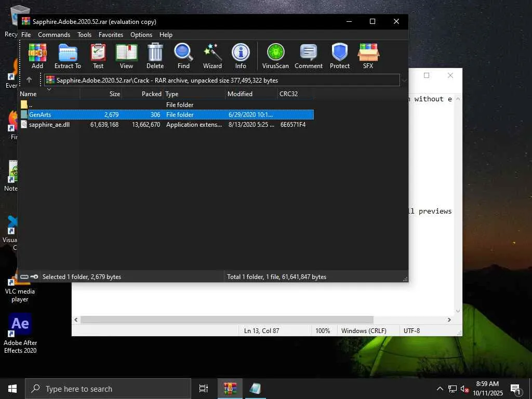Open the volume tray icon
532x399 pixels.
pos(464,389)
